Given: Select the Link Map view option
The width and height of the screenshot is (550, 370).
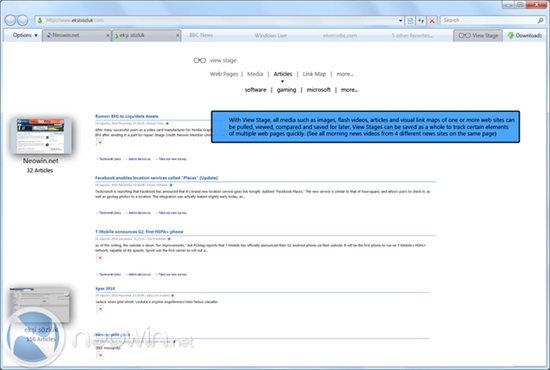Looking at the screenshot, I should [x=314, y=74].
